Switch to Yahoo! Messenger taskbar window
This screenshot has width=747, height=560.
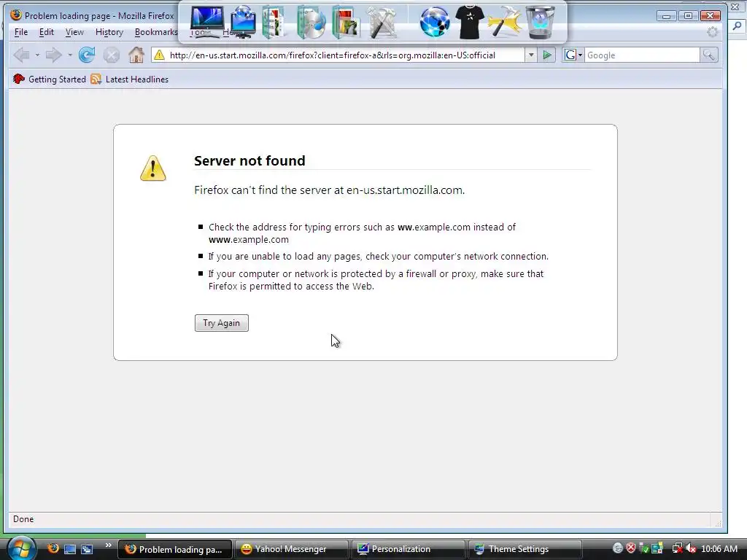point(291,549)
